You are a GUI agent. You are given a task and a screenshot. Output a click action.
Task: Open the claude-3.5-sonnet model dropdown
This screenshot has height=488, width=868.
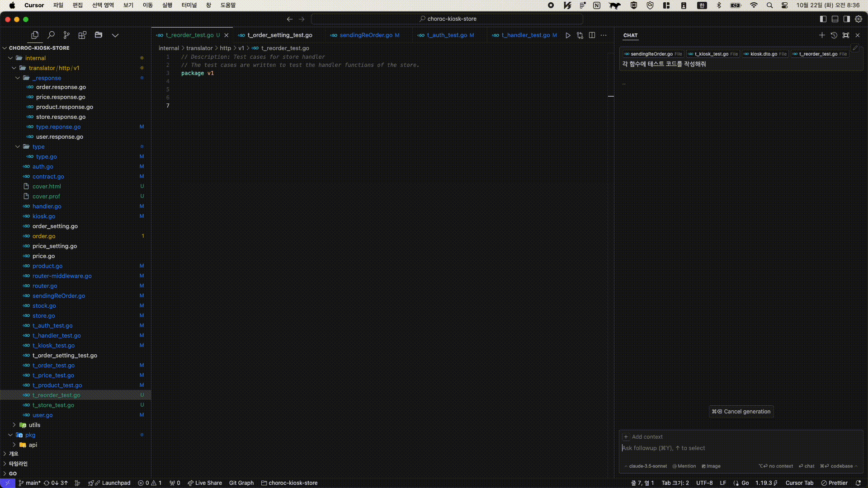coord(646,466)
